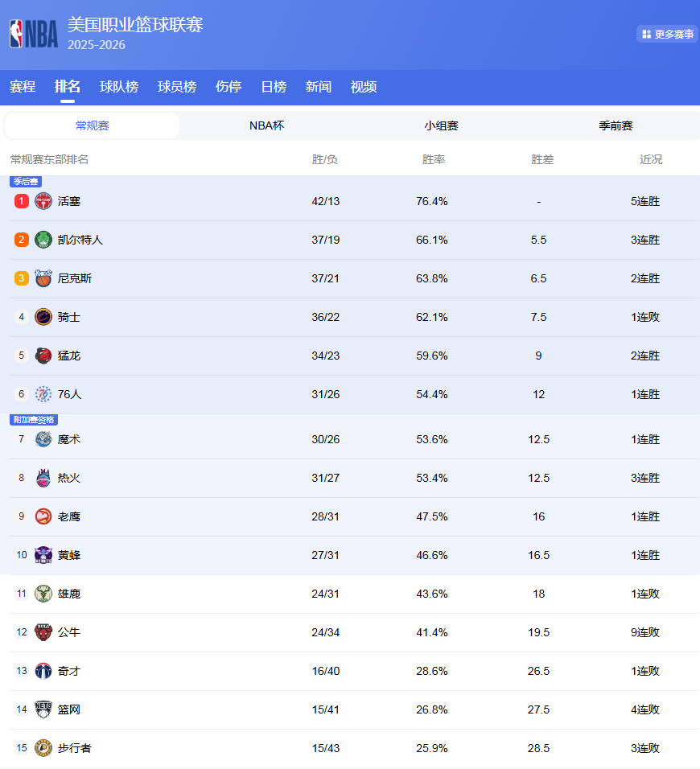This screenshot has height=769, width=700.
Task: Click the Pacers (步行者) team logo
Action: 43,747
